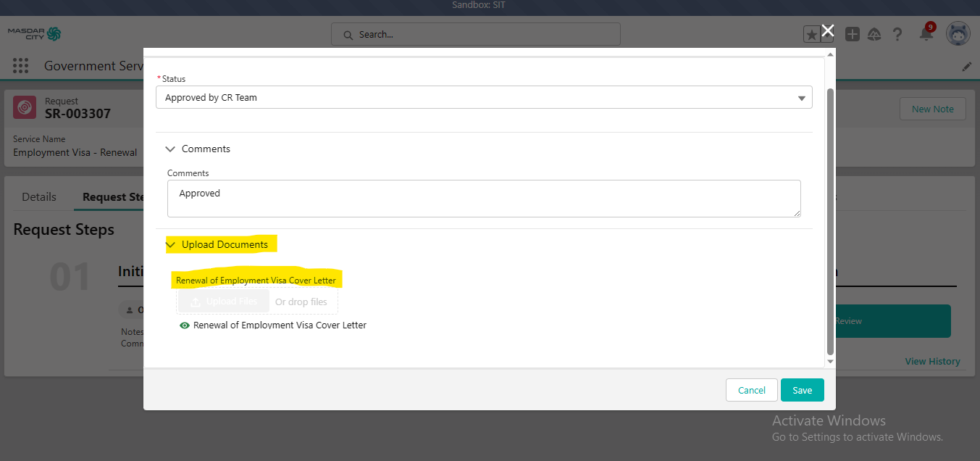Click the 'Comments' section header text
The image size is (980, 461).
point(206,149)
